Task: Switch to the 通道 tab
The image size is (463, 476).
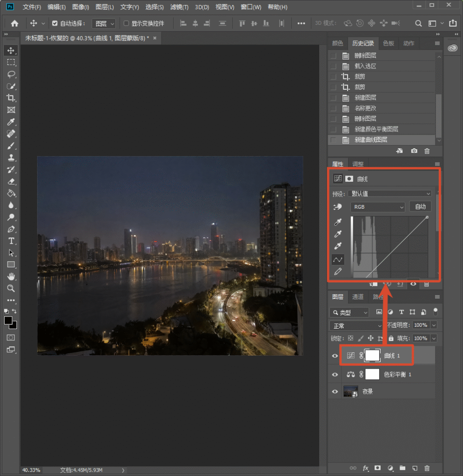Action: pos(357,297)
